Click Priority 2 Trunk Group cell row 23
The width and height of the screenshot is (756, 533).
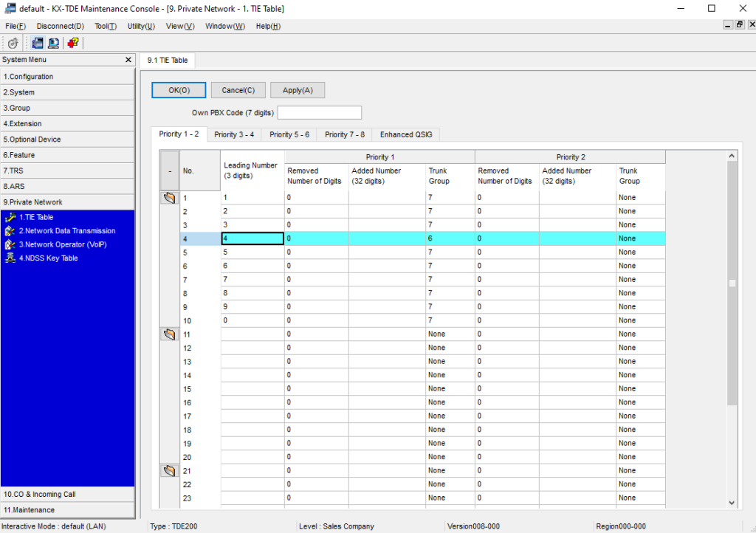click(641, 498)
